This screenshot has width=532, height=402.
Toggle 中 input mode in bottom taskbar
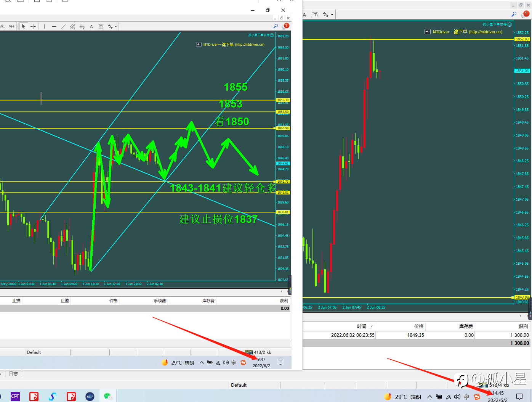click(x=466, y=397)
